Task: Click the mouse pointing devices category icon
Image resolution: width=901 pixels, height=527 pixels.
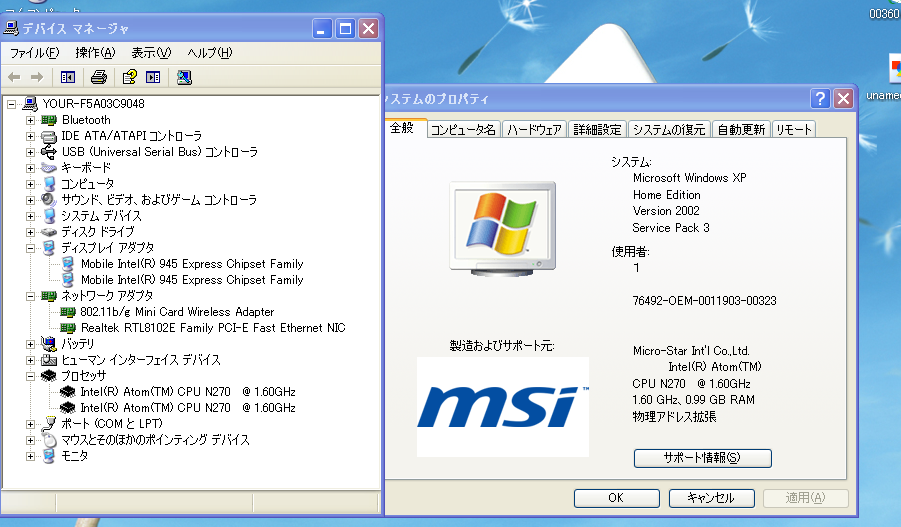Action: tap(49, 440)
